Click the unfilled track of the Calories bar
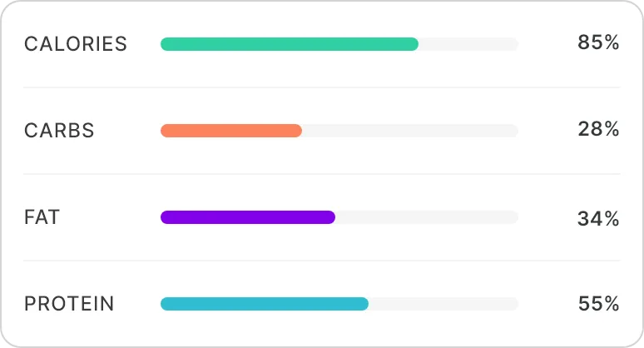The height and width of the screenshot is (348, 644). (468, 44)
